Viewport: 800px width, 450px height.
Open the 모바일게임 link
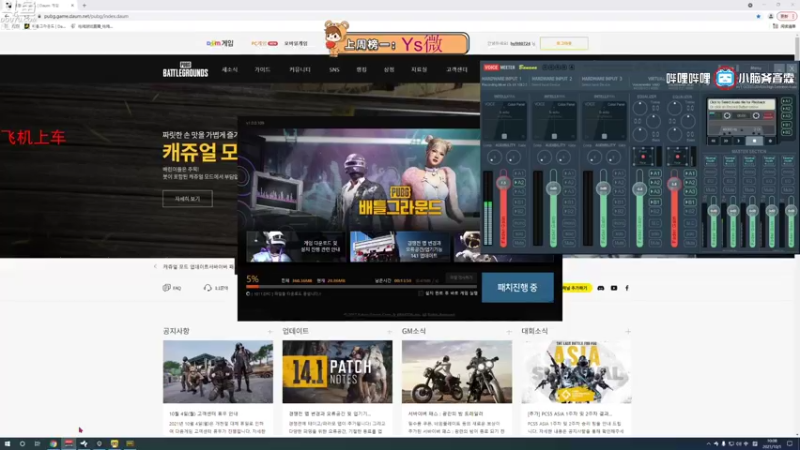[x=296, y=43]
